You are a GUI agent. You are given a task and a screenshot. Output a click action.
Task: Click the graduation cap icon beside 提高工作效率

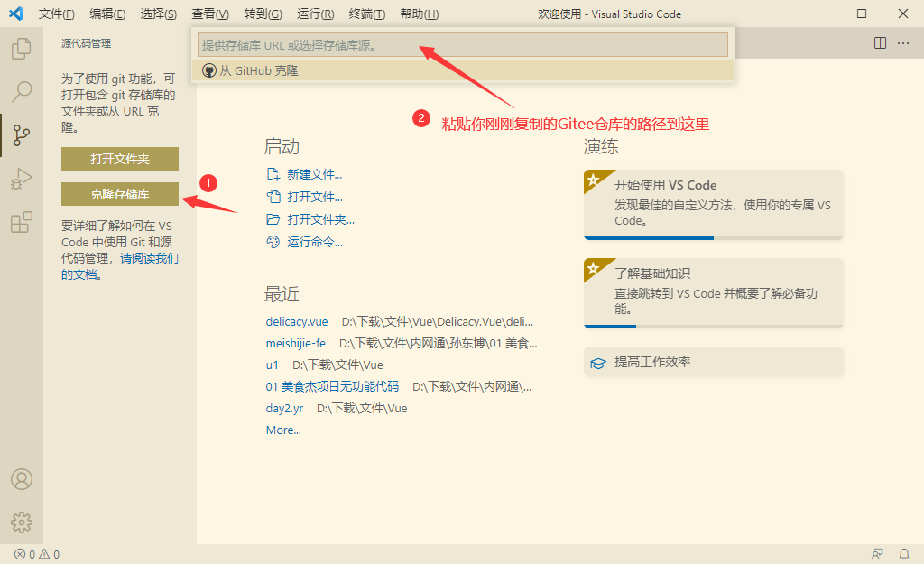click(x=598, y=363)
